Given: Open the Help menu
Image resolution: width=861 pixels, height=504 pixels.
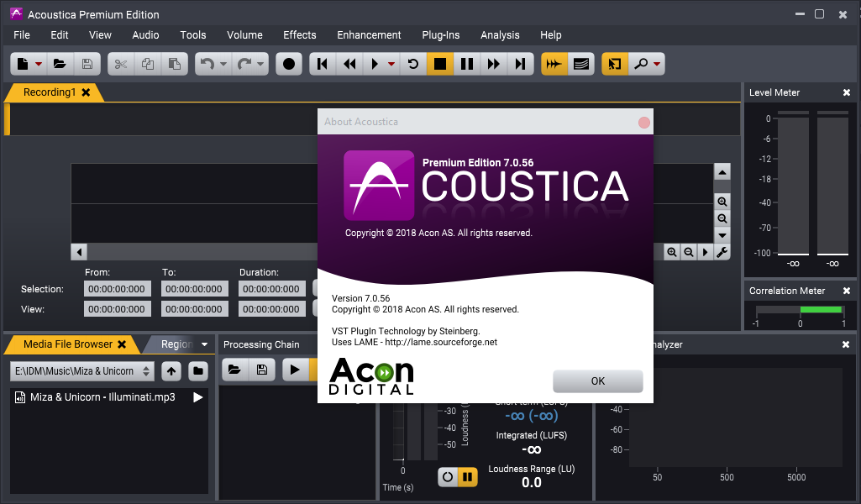Looking at the screenshot, I should [x=551, y=35].
